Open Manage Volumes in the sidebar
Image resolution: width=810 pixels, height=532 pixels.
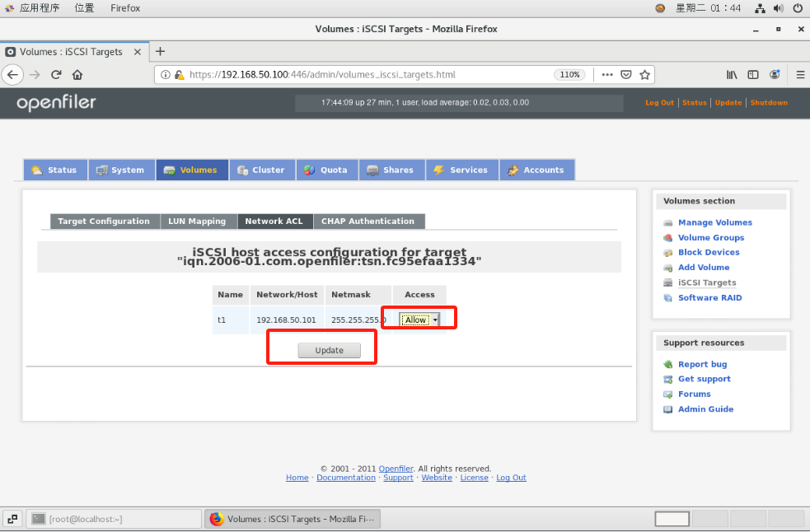pos(715,222)
